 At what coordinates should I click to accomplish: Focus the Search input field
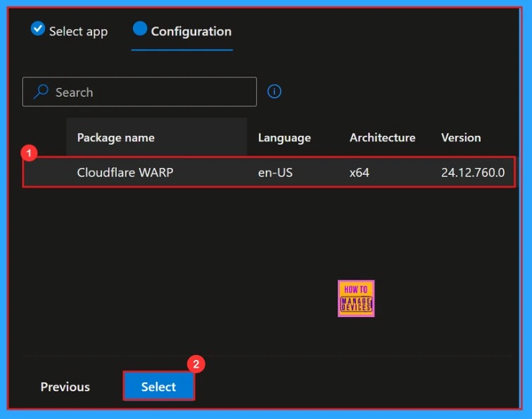139,92
